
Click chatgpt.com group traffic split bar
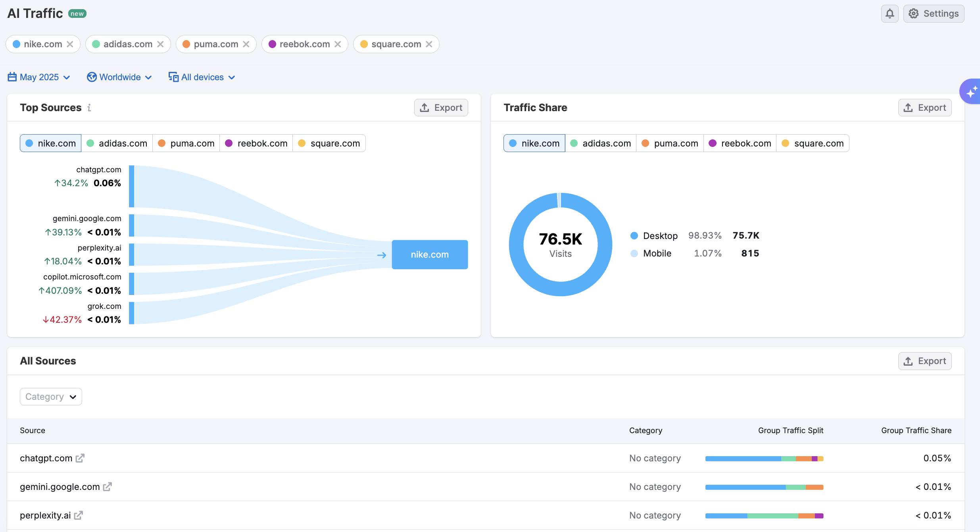(x=764, y=459)
